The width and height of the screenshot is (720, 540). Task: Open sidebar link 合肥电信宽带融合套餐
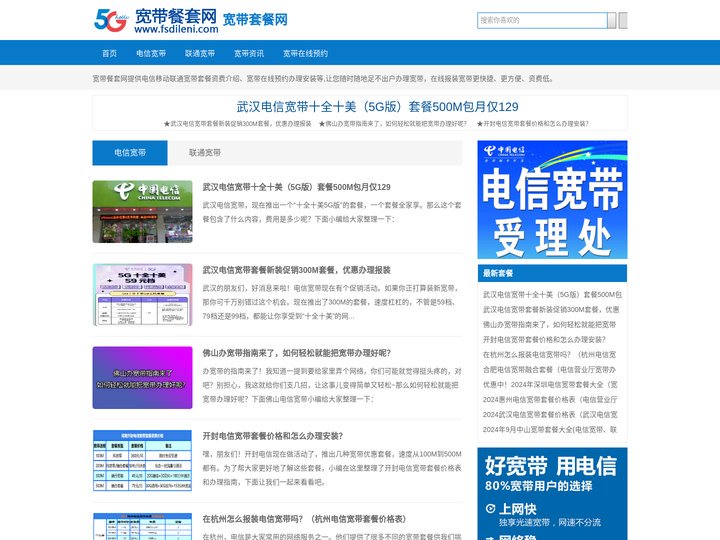[549, 370]
